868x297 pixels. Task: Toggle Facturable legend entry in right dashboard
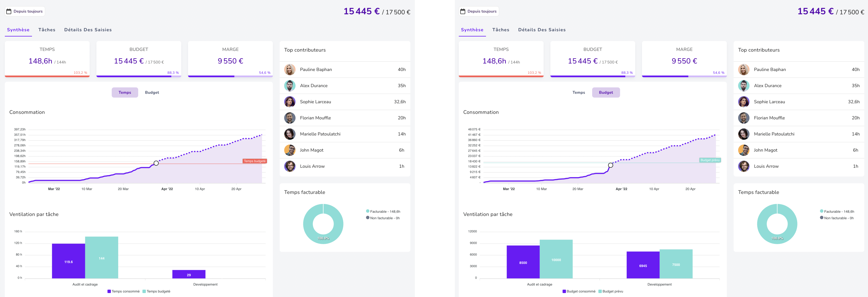click(837, 212)
